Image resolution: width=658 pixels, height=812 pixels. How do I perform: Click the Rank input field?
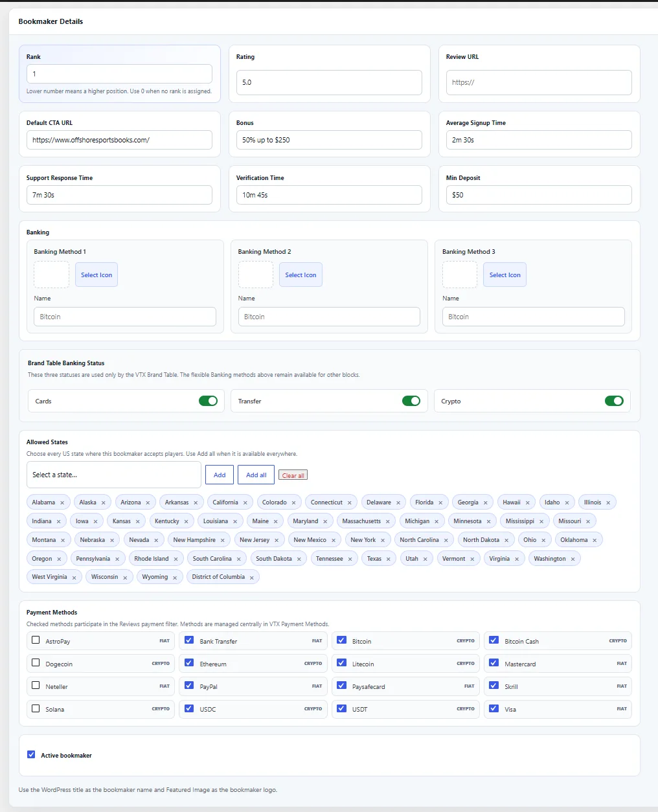119,74
